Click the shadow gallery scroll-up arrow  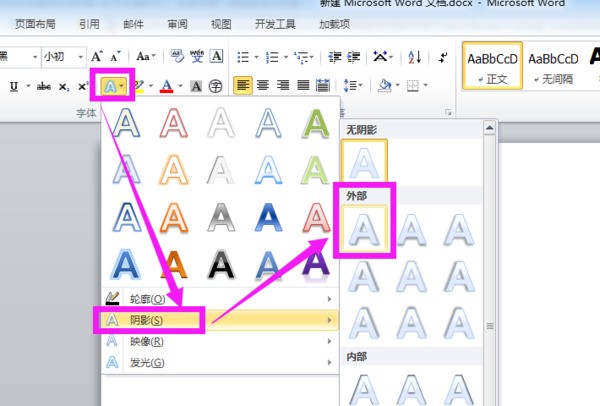pos(489,128)
